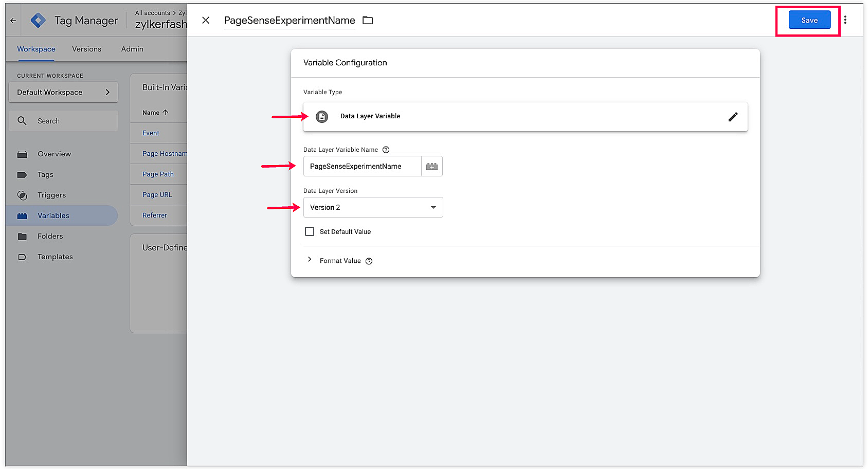This screenshot has width=868, height=469.
Task: Click the back arrow in Tag Manager header
Action: 13,21
